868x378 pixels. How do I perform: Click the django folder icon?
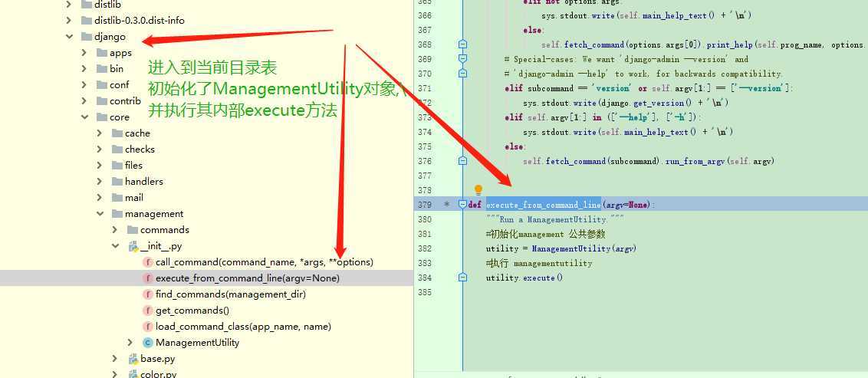[x=86, y=37]
